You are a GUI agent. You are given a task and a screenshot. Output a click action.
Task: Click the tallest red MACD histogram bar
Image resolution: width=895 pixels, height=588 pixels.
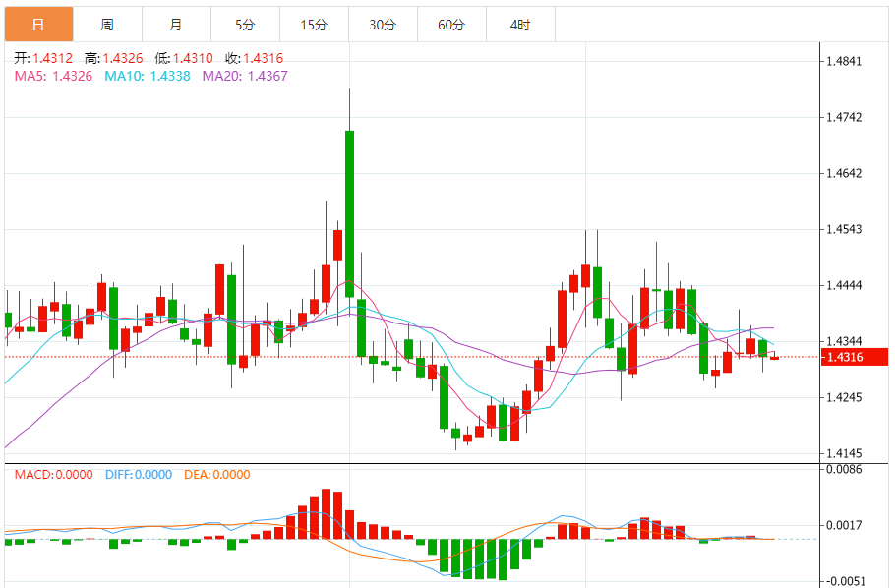click(326, 514)
